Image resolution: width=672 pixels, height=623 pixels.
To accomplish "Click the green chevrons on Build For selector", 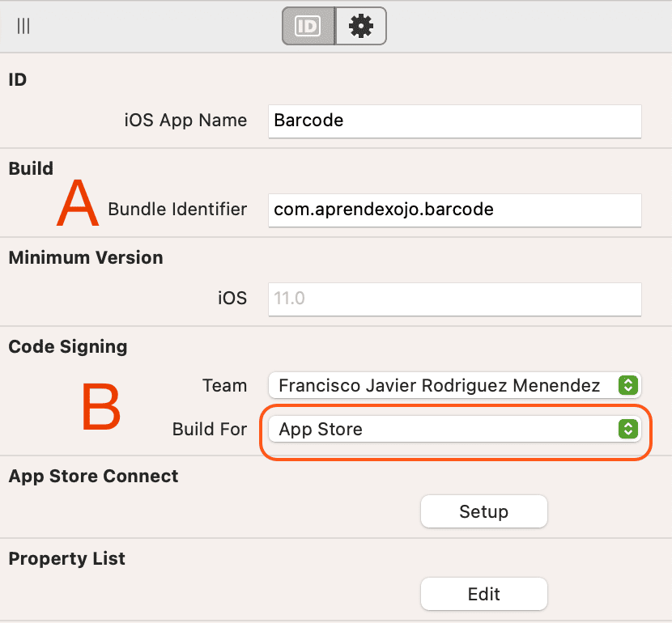I will coord(627,429).
